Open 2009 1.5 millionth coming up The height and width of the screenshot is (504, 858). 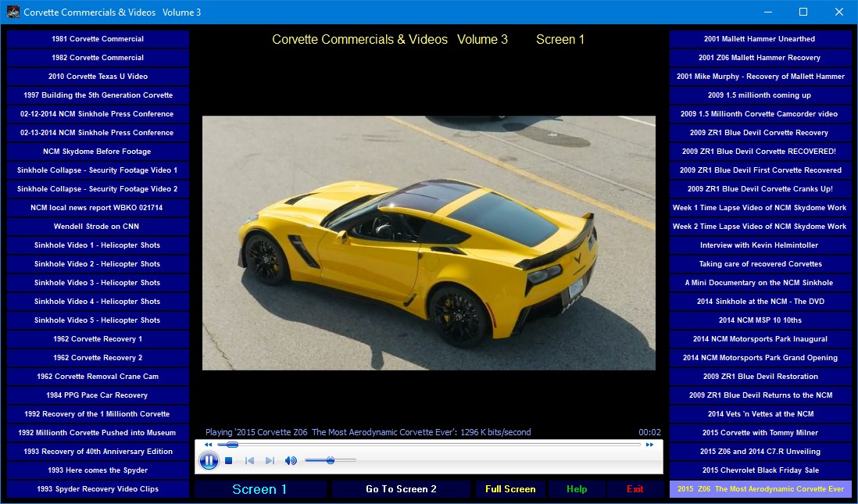coord(760,95)
